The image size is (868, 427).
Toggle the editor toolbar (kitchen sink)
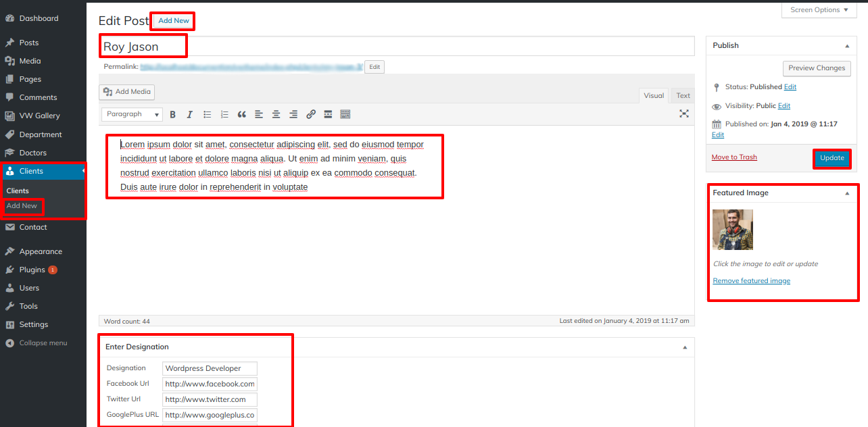[x=345, y=115]
